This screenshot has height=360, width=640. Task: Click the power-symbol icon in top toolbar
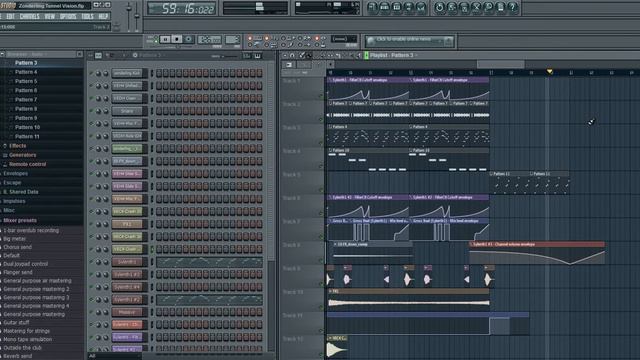coord(439,7)
